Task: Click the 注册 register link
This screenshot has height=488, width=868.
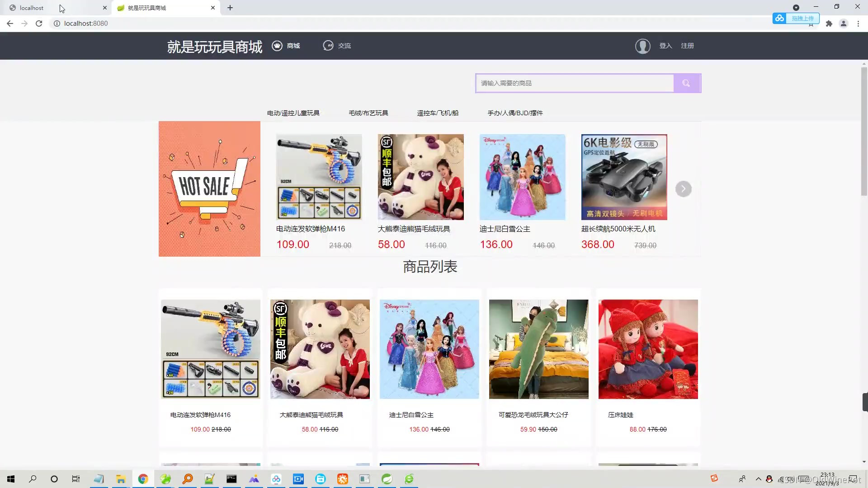Action: tap(687, 46)
